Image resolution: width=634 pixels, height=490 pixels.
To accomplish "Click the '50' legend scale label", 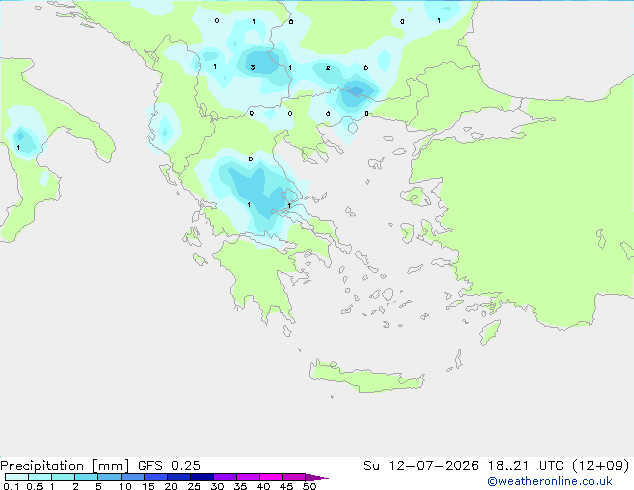I will pyautogui.click(x=309, y=486).
